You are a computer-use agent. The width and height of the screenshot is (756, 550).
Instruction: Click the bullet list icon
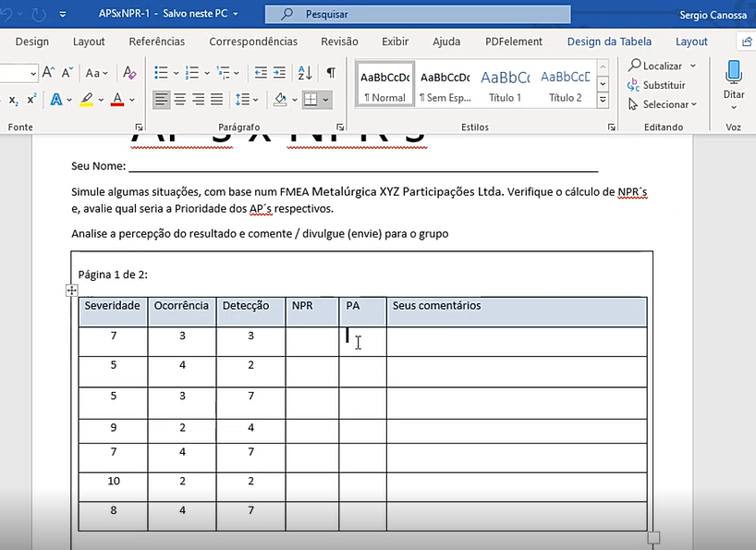click(x=161, y=73)
